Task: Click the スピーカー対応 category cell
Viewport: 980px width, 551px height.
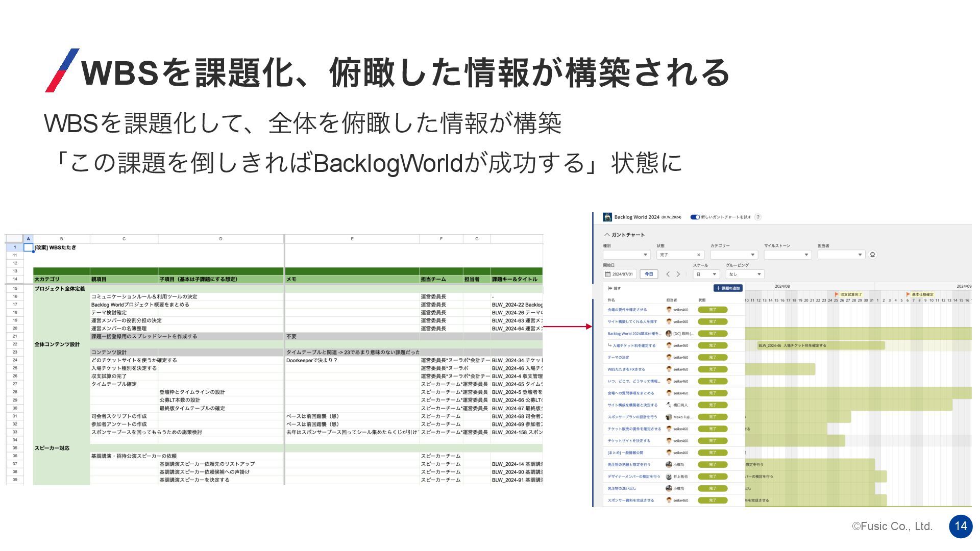Action: (x=62, y=448)
